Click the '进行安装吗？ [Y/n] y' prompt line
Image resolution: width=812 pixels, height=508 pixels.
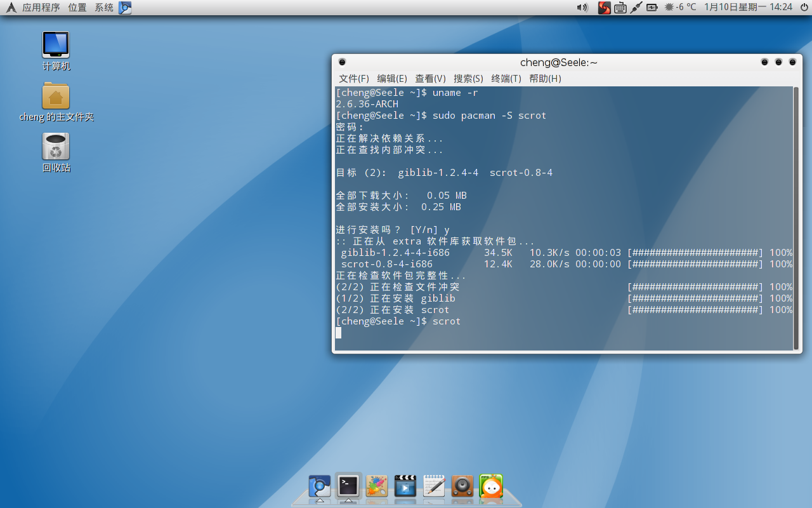[x=393, y=230]
